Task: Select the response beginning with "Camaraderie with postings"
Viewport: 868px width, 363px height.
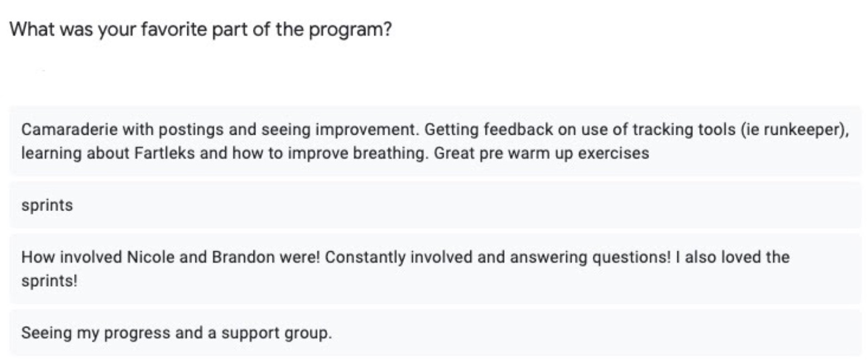Action: (435, 141)
